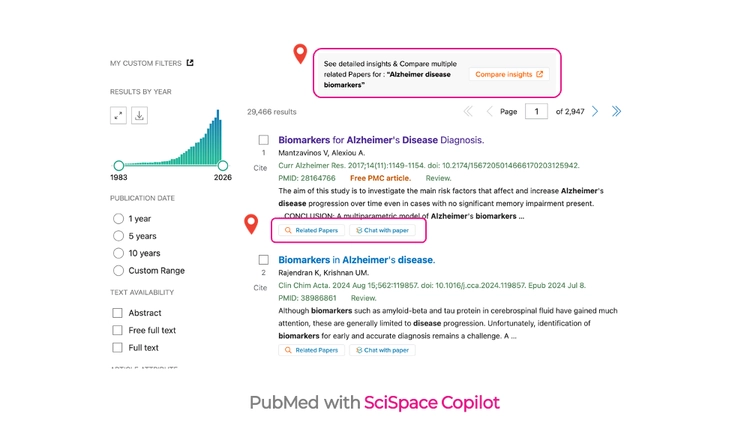Jump to the last results page
The image size is (750, 422).
(617, 111)
